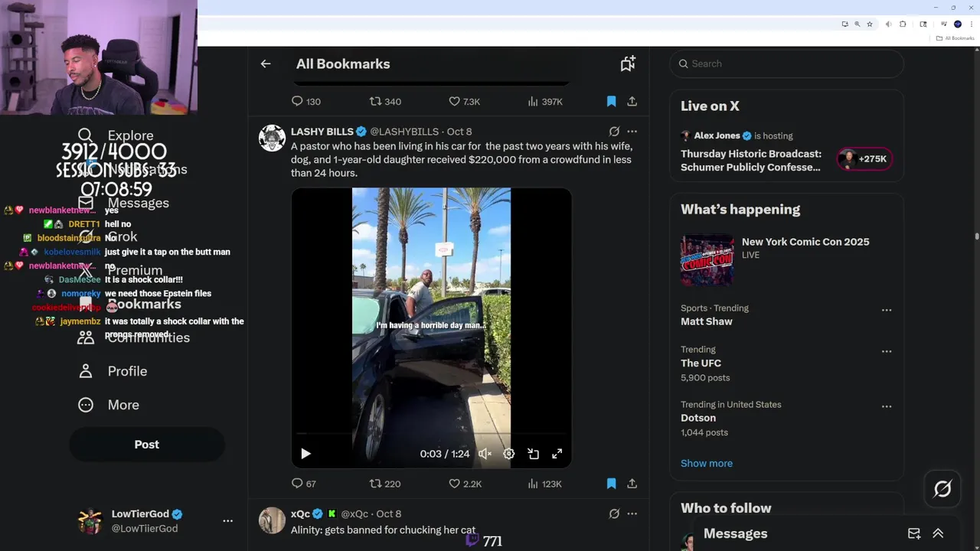Enter fullscreen on the video player

click(557, 454)
